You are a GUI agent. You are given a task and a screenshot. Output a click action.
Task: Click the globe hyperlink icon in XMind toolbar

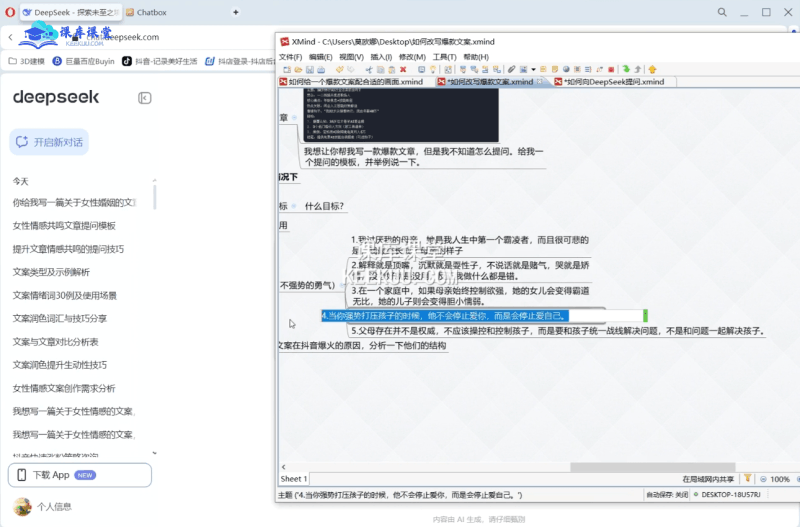click(566, 69)
